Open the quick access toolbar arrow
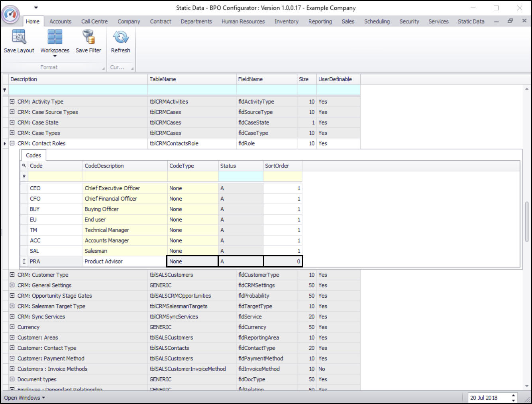This screenshot has height=404, width=532. tap(36, 8)
